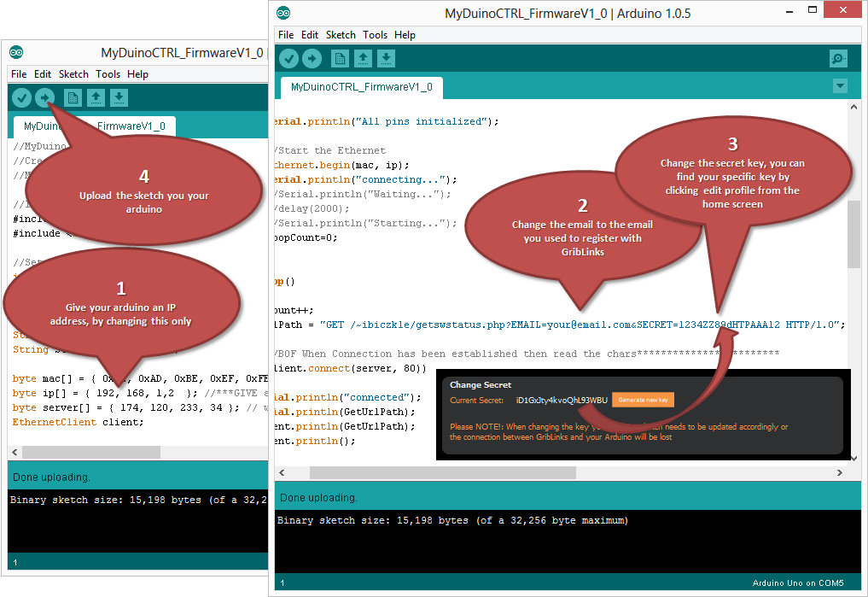868x597 pixels.
Task: Click the front window horizontal scrollbar thumb
Action: 443,472
